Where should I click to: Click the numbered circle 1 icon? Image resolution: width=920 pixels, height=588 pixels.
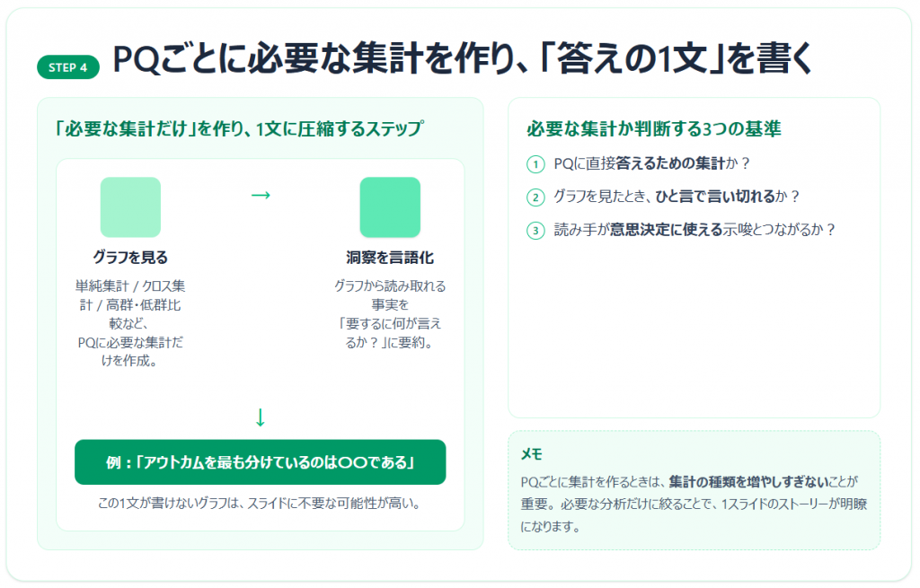(536, 164)
